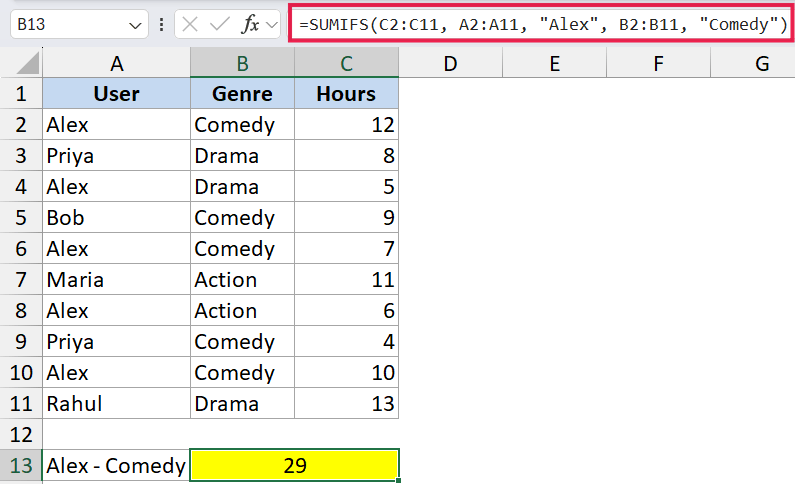The image size is (795, 484).
Task: Open Insert Function fx button
Action: (x=250, y=24)
